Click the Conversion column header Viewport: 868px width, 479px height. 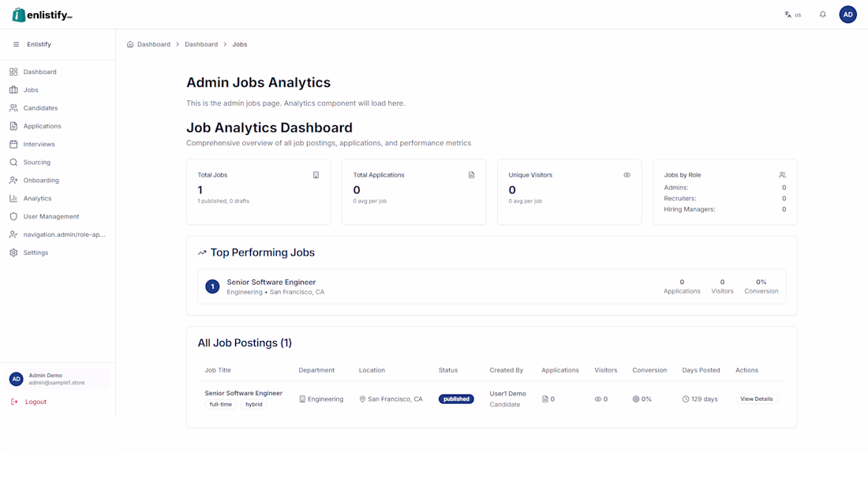click(649, 370)
